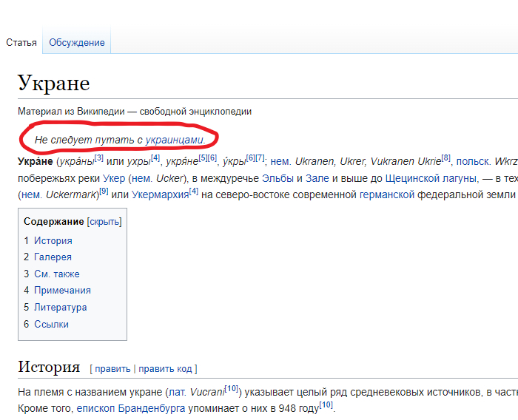
Task: Open the Щецинской лагуны link
Action: tap(431, 178)
